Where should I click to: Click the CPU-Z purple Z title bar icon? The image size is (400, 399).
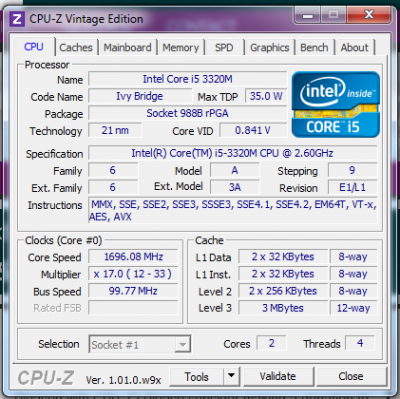point(17,19)
